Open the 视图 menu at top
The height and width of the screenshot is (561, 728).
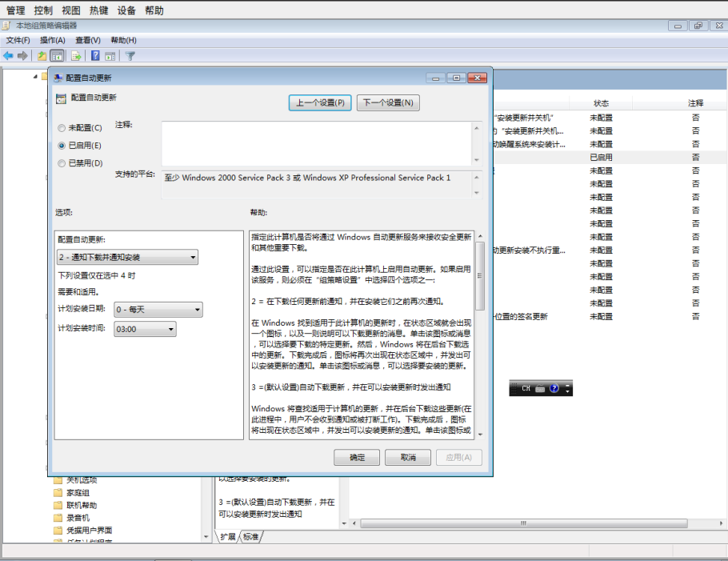[x=71, y=10]
